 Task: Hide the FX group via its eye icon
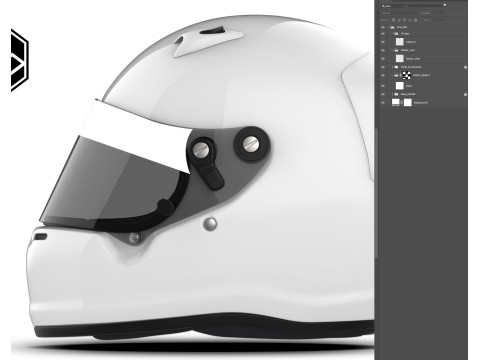point(383,34)
